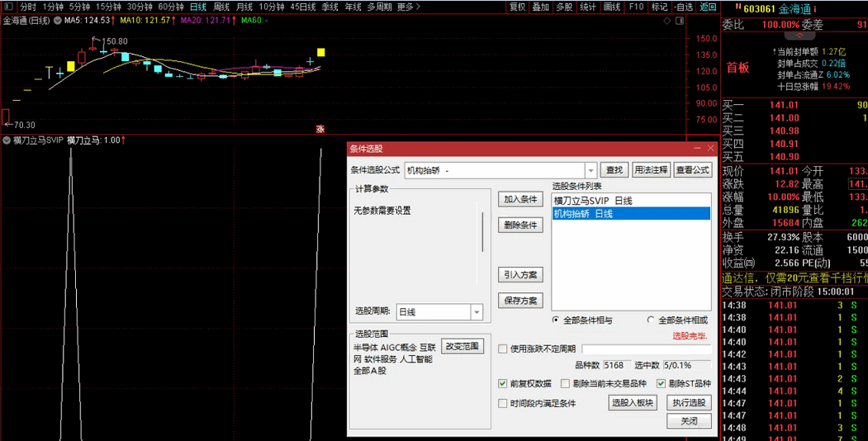This screenshot has width=868, height=441.
Task: Switch the chart to 60分钟 period
Action: 170,7
